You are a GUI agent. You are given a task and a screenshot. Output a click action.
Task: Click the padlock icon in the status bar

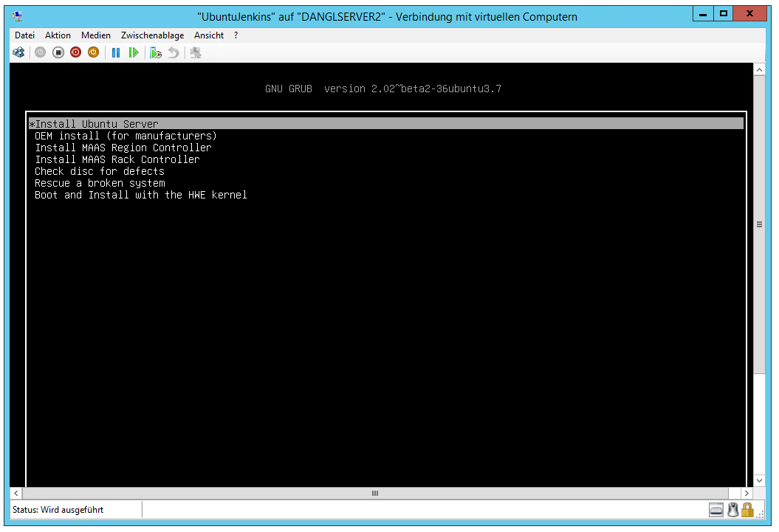pyautogui.click(x=747, y=510)
